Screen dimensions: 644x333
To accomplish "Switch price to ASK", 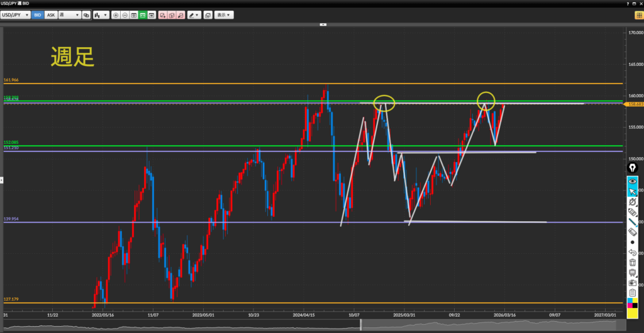I will point(52,14).
